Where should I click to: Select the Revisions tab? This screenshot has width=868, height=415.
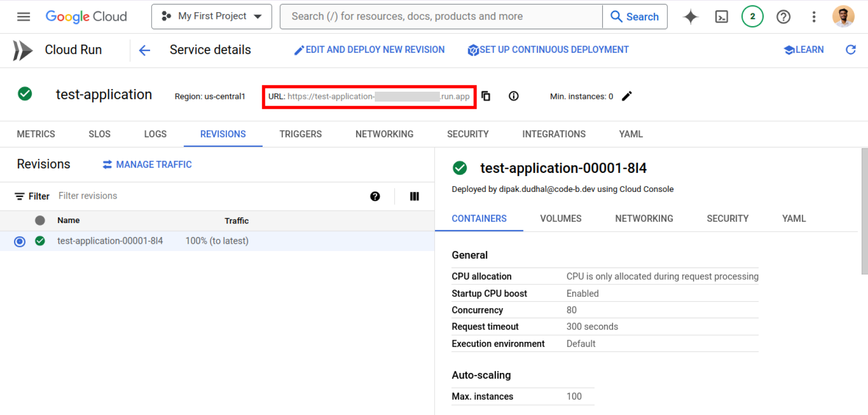223,134
